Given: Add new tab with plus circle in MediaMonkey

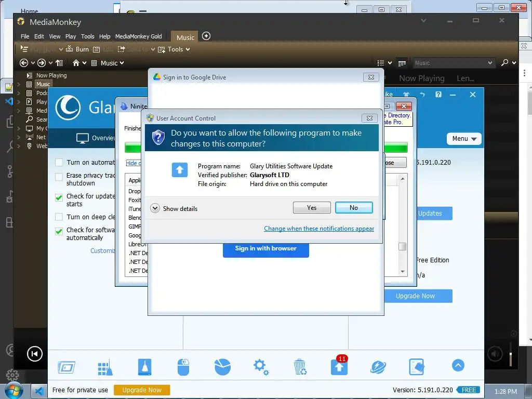Looking at the screenshot, I should [x=206, y=36].
